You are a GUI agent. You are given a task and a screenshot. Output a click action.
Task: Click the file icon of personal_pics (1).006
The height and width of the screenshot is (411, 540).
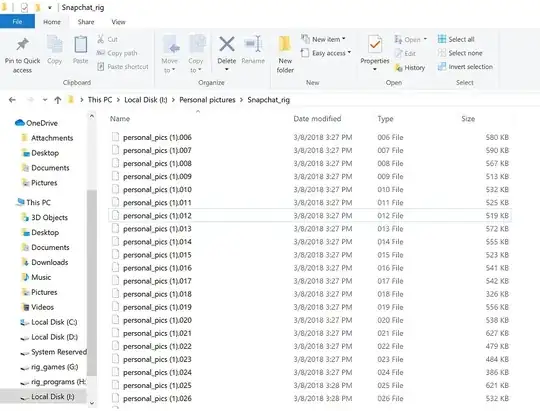[115, 137]
